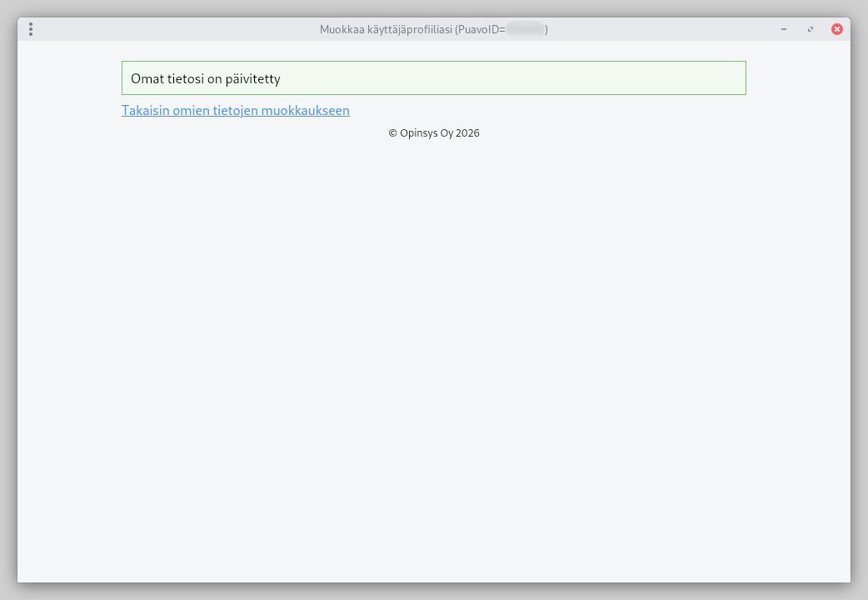This screenshot has height=600, width=868.
Task: Click the 'Omat tietosi on päivitetty' message text
Action: click(x=205, y=79)
